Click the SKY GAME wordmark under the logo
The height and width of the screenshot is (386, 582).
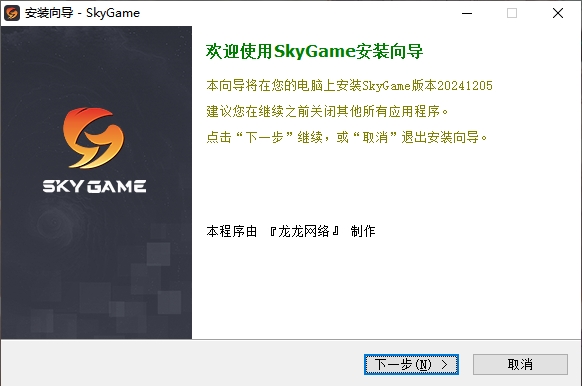click(x=94, y=186)
